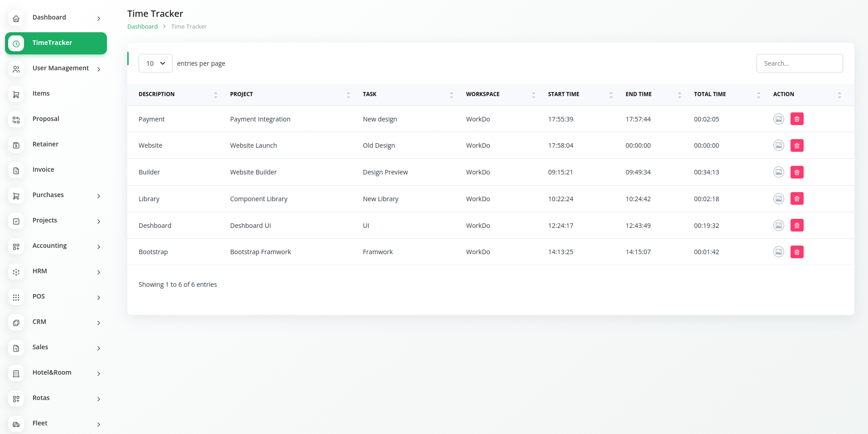The width and height of the screenshot is (868, 434).
Task: View screenshots for the Builder entry
Action: click(778, 172)
